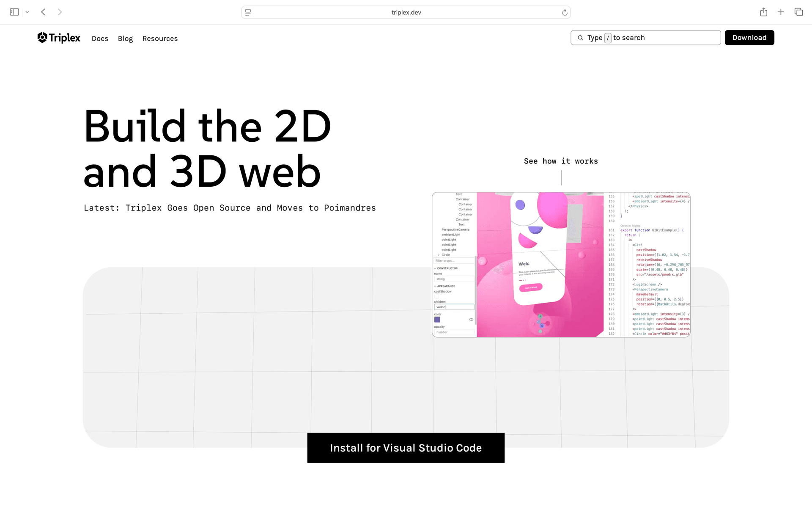This screenshot has height=508, width=812.
Task: Click the Blog navigation link
Action: 125,39
